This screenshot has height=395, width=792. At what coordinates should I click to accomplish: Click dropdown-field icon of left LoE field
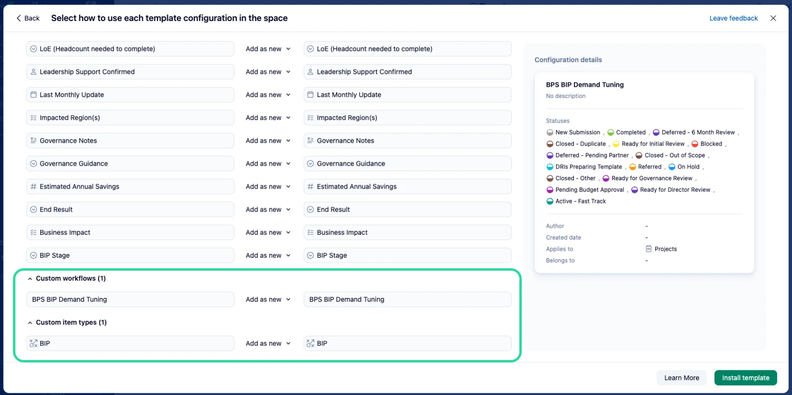coord(34,49)
